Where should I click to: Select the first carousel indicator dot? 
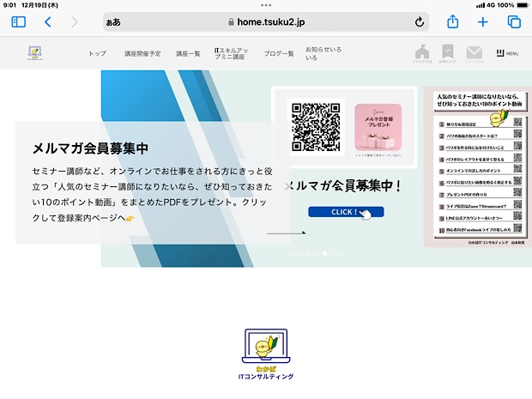click(292, 254)
